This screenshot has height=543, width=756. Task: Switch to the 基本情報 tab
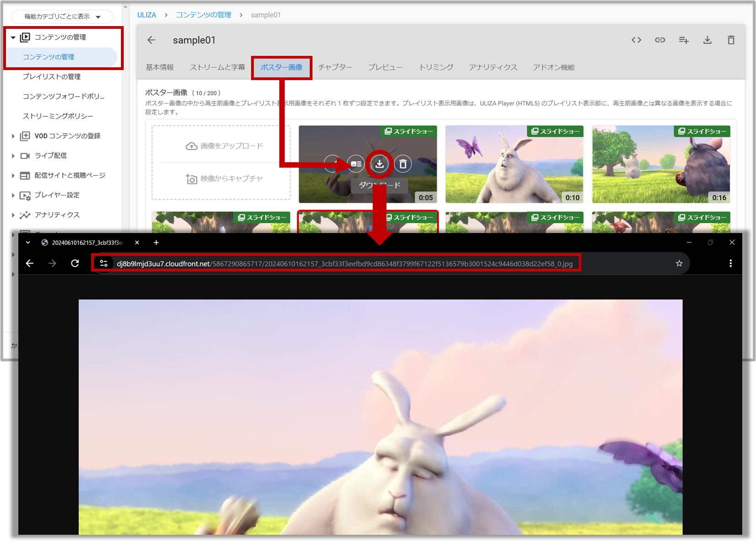tap(159, 67)
